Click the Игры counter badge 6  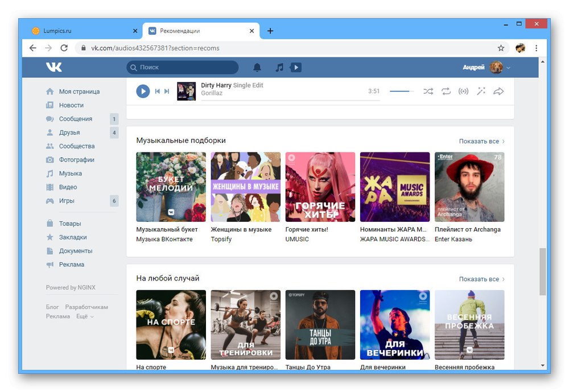(114, 201)
